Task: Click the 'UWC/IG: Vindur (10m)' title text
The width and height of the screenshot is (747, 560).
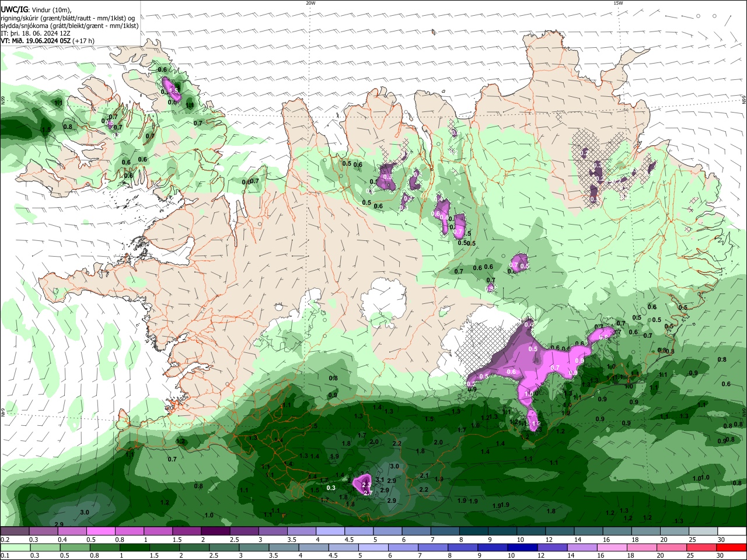Action: (36, 9)
